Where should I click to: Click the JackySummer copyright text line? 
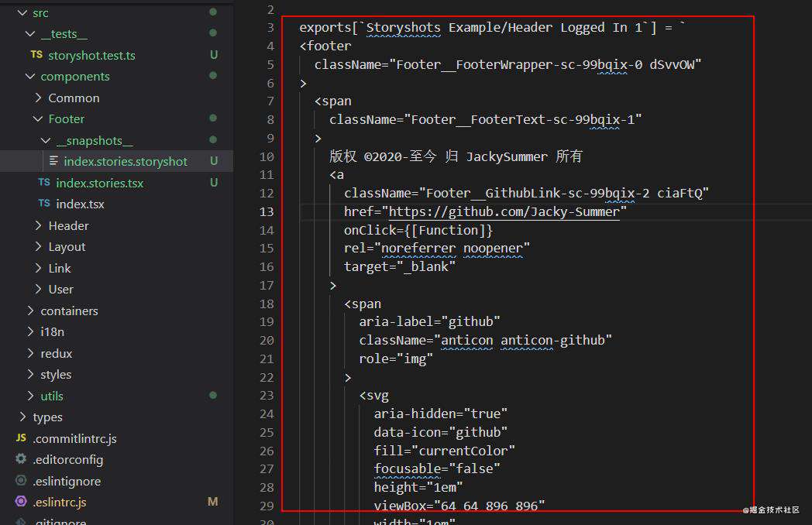456,156
